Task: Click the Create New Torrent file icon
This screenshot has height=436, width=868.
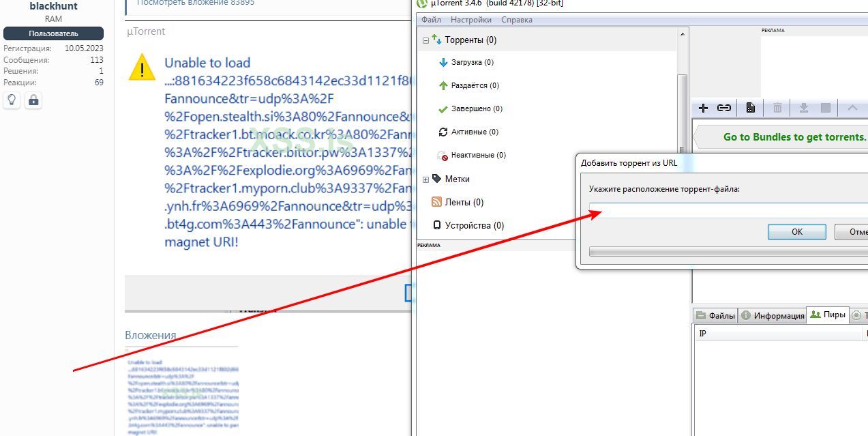Action: [750, 108]
